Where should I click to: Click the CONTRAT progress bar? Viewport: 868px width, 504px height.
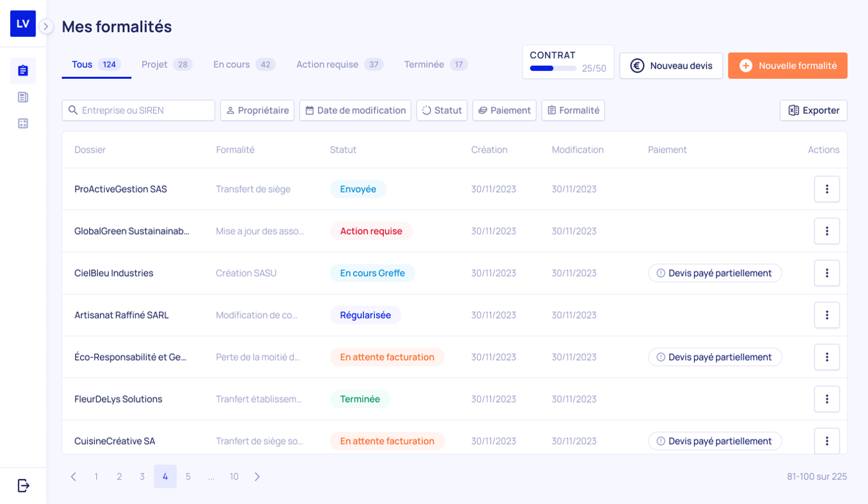click(x=553, y=68)
